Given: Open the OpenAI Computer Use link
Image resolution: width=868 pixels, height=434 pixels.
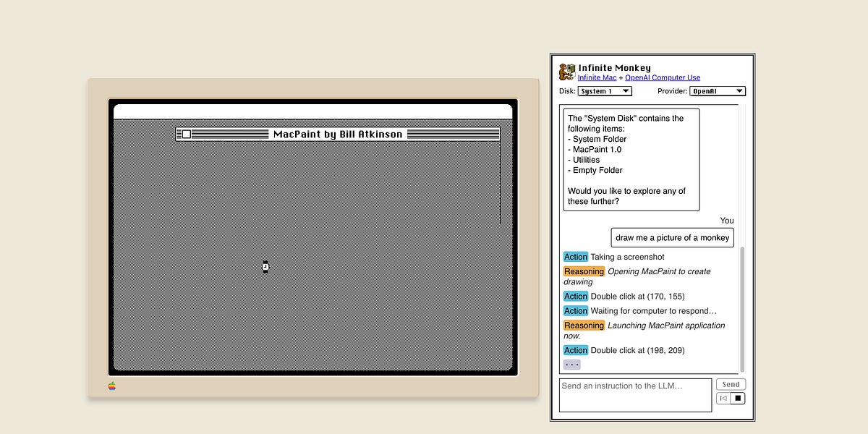Looking at the screenshot, I should (663, 77).
